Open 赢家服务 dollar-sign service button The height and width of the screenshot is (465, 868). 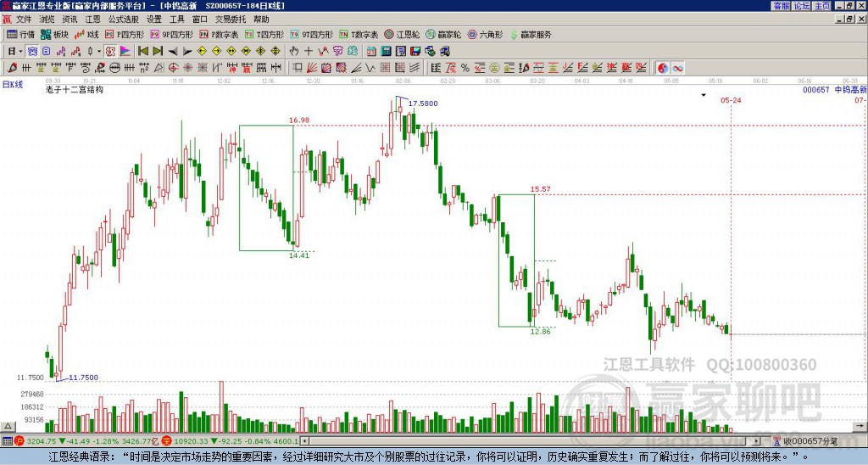(x=531, y=34)
